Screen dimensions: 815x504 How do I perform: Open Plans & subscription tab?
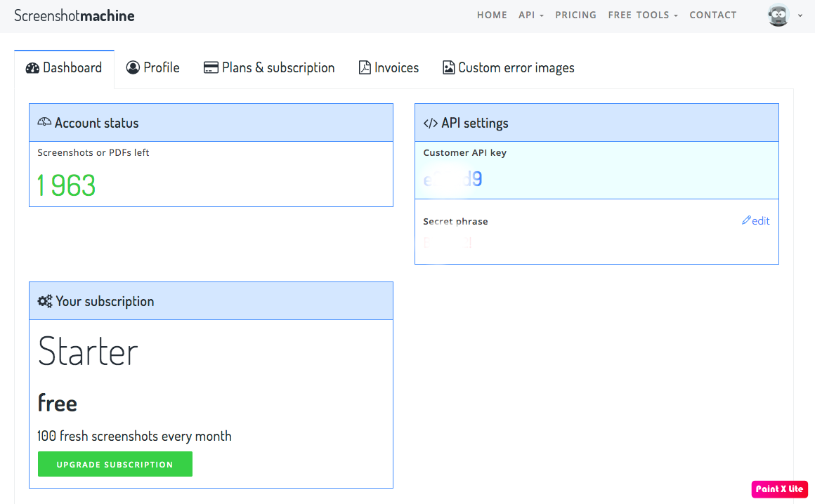coord(268,67)
